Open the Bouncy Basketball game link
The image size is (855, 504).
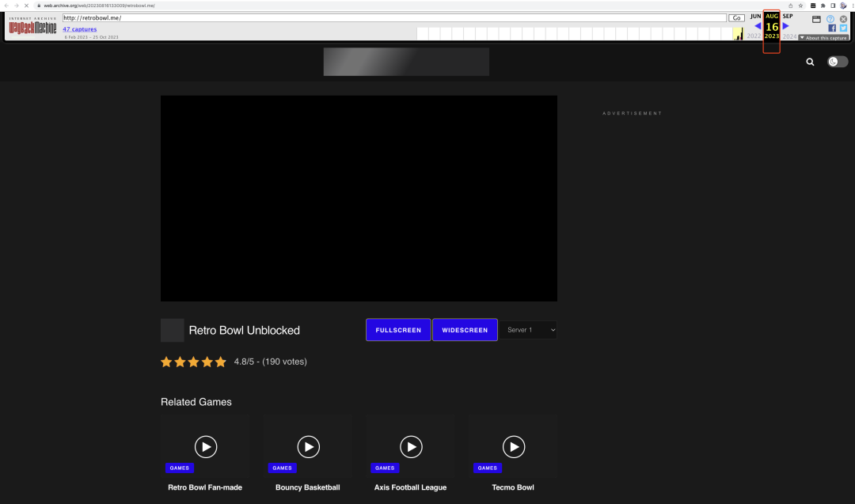[307, 487]
